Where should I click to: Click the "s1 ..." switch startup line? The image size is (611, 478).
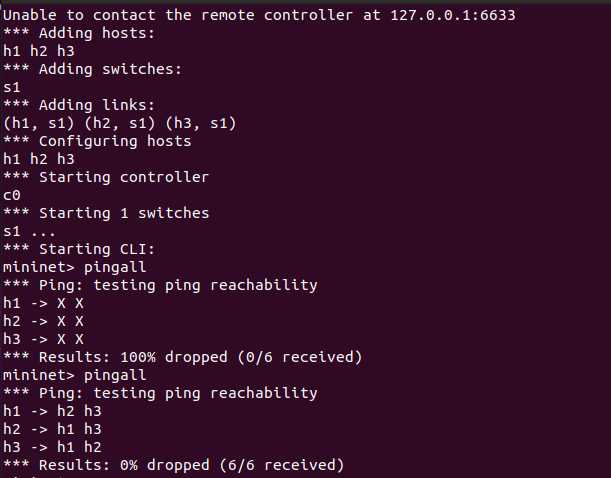click(30, 231)
